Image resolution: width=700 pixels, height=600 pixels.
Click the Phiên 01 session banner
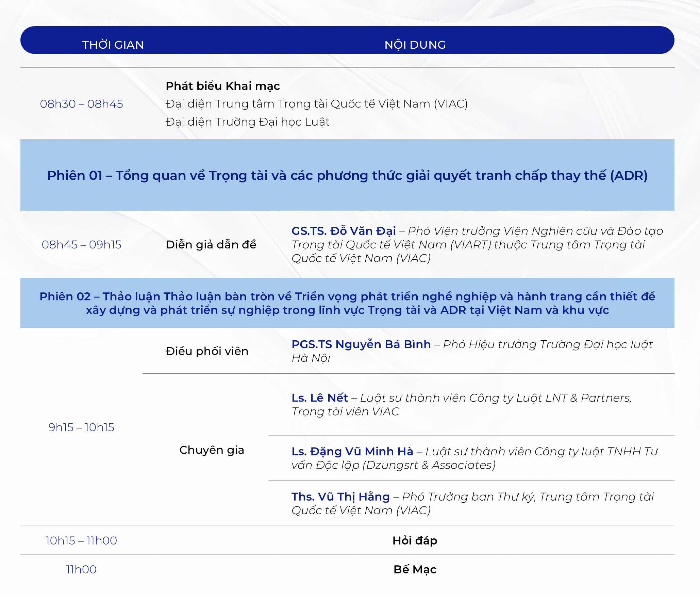pos(347,175)
